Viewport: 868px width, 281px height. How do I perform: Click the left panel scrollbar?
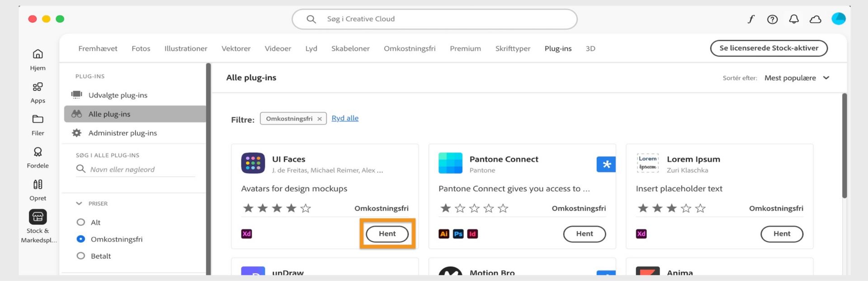coord(208,169)
